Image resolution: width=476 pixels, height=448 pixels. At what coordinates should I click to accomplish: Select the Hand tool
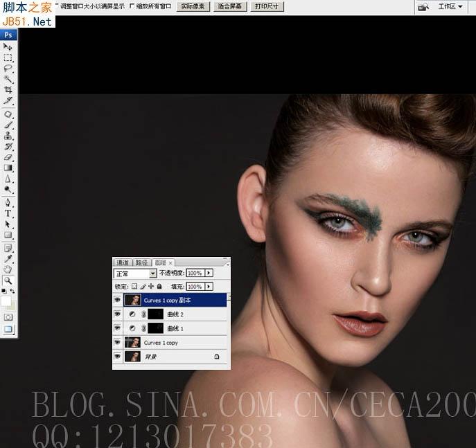point(8,269)
